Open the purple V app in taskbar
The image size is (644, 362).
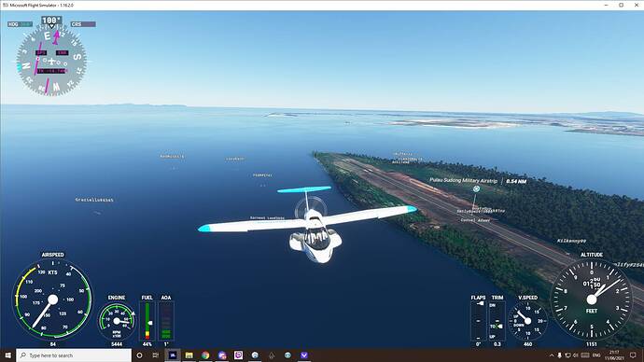coord(304,355)
